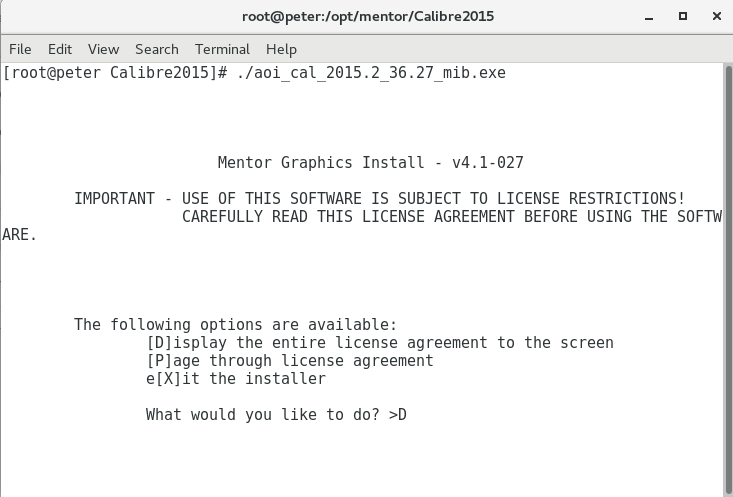Open the File menu
Screen dimensions: 733x497
(20, 49)
